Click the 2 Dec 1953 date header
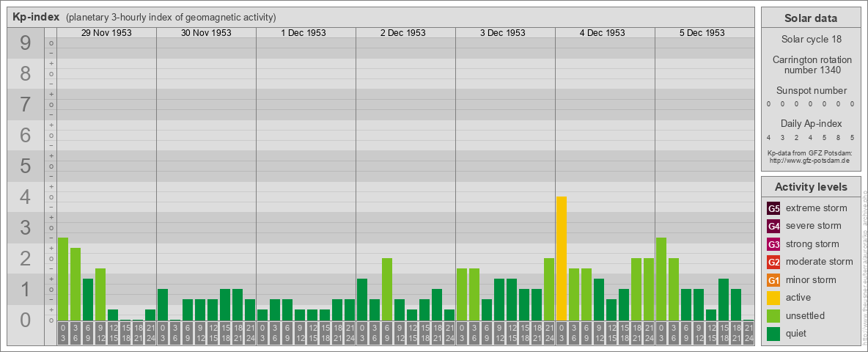 point(403,33)
